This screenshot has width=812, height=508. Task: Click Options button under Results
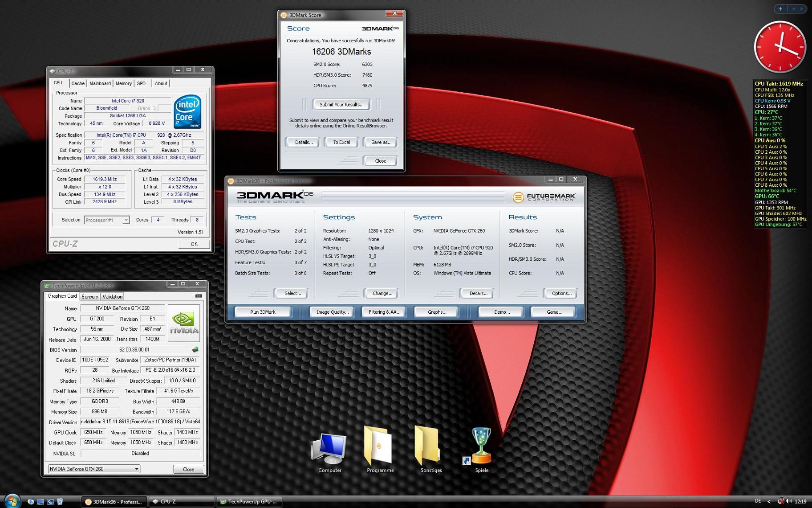point(561,293)
